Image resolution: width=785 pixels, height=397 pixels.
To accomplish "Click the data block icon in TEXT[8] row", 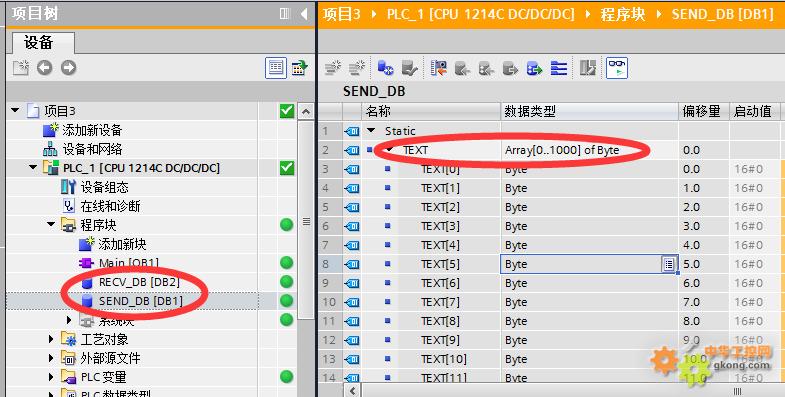I will coord(351,321).
